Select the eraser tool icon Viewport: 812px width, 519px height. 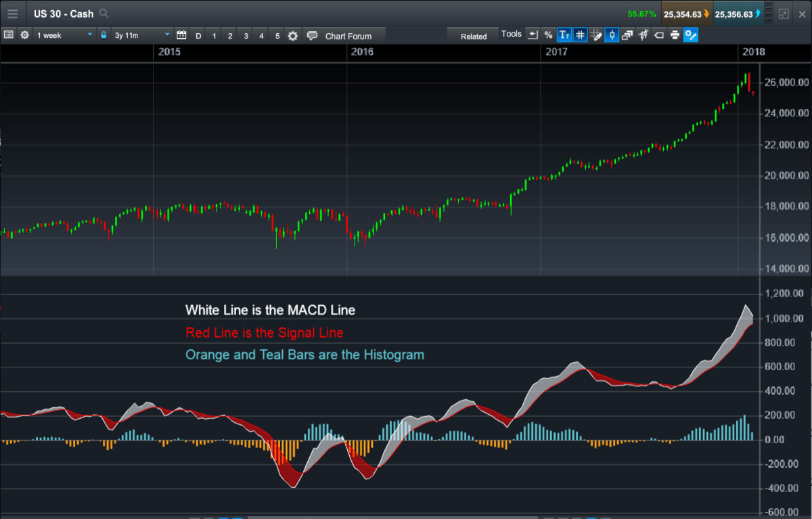[658, 35]
